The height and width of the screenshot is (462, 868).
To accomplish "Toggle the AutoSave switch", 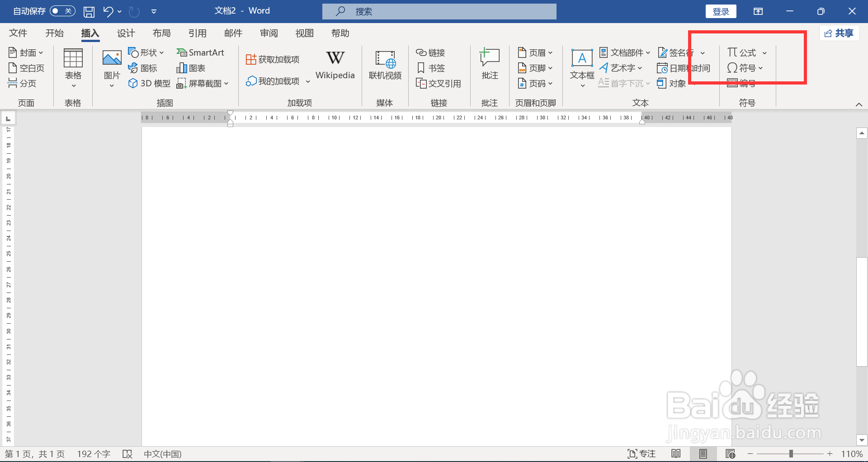I will coord(62,11).
